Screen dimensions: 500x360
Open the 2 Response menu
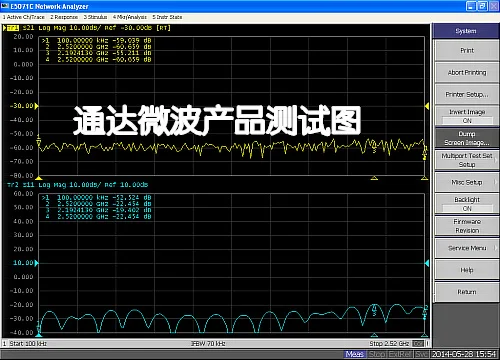tap(64, 17)
